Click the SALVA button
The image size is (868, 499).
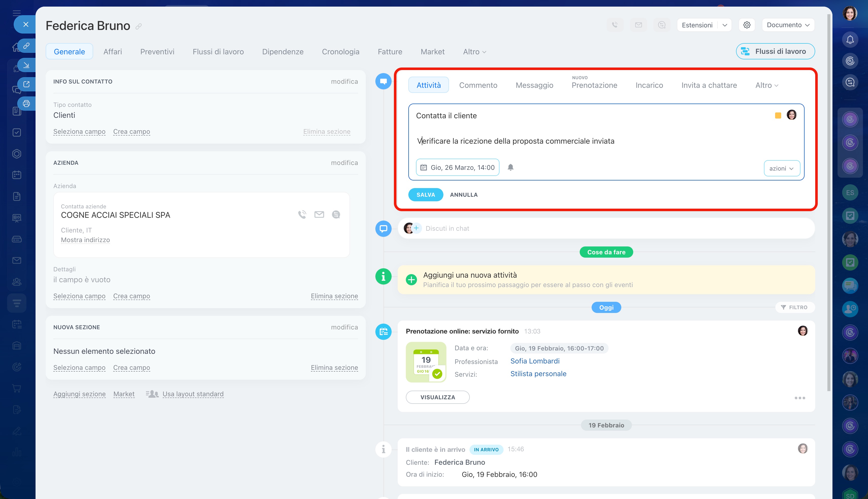click(425, 195)
